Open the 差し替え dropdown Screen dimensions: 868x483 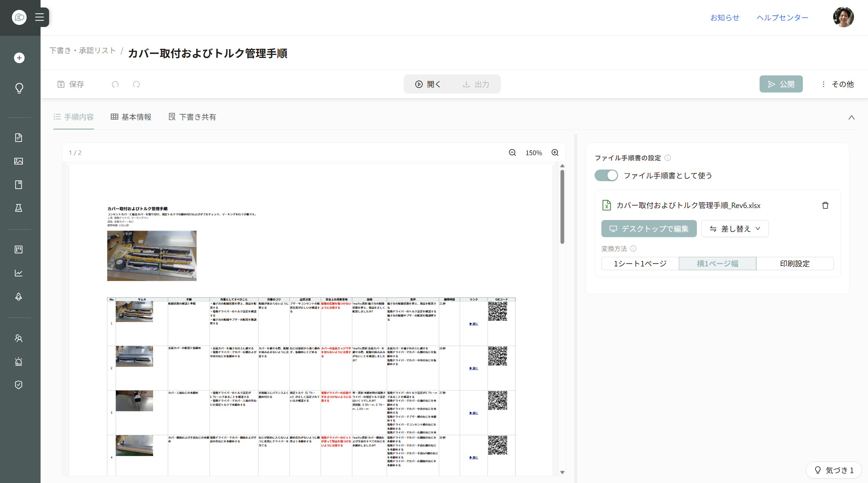tap(735, 229)
